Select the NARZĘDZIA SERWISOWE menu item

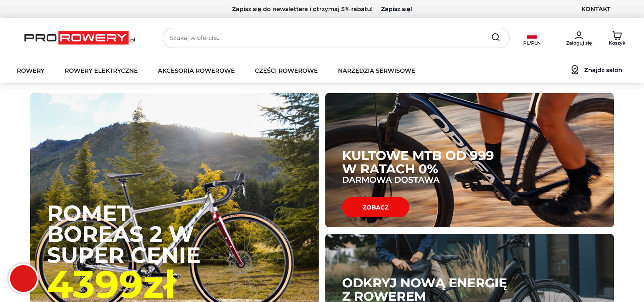click(x=376, y=71)
